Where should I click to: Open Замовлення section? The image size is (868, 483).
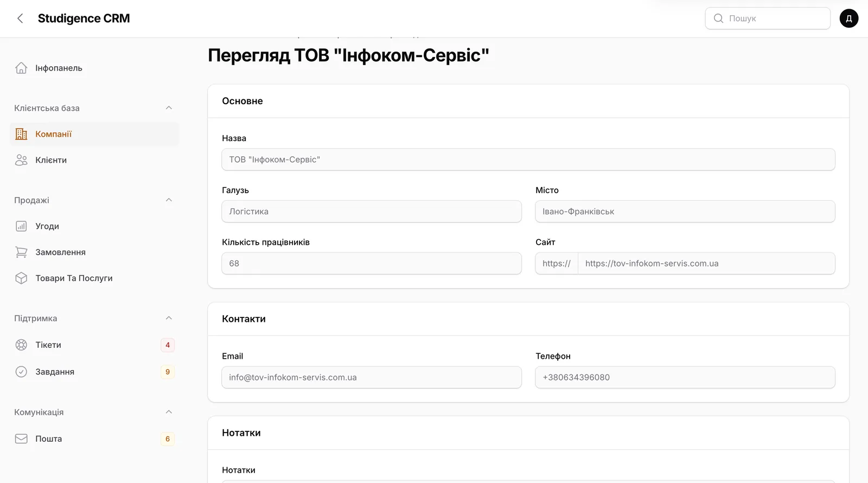[x=94, y=252]
